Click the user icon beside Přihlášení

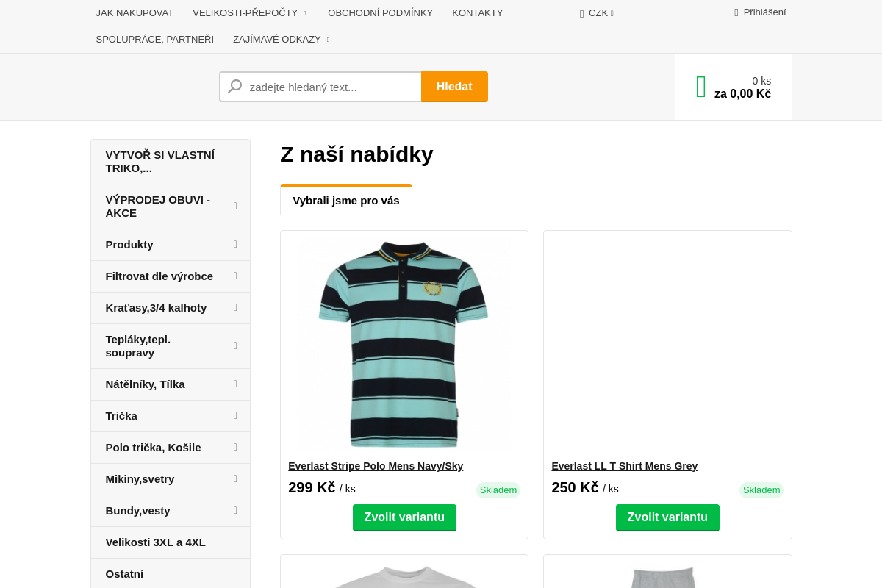(735, 12)
